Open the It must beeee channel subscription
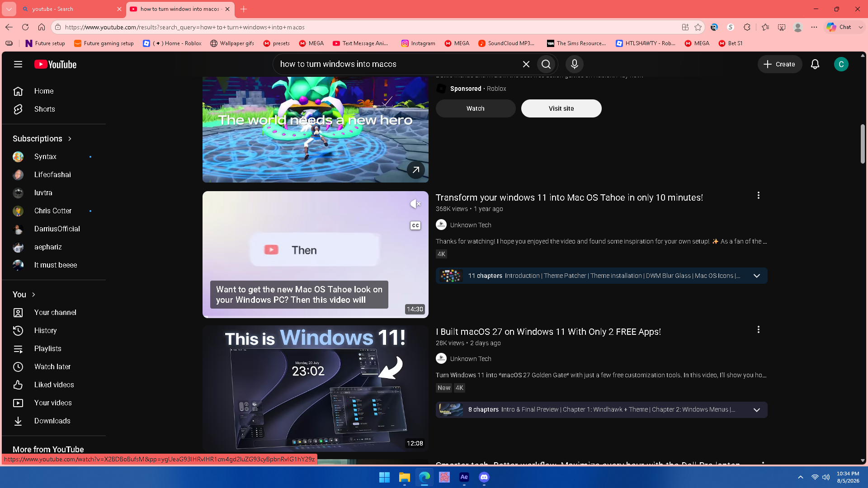This screenshot has width=868, height=488. pyautogui.click(x=54, y=265)
